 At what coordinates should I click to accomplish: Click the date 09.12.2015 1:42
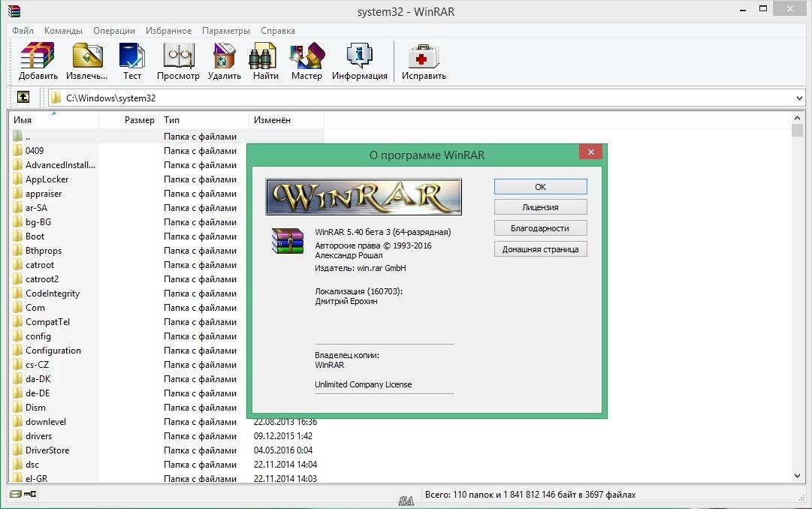[283, 436]
